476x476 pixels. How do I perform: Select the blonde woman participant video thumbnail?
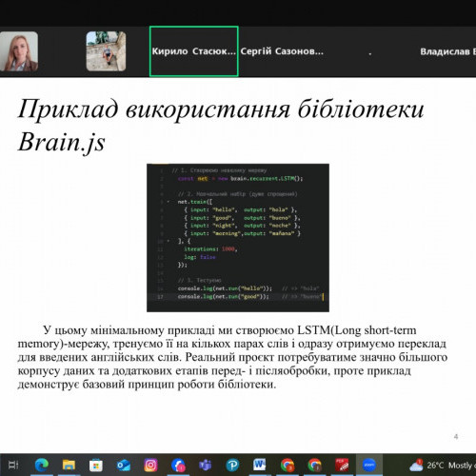click(19, 51)
